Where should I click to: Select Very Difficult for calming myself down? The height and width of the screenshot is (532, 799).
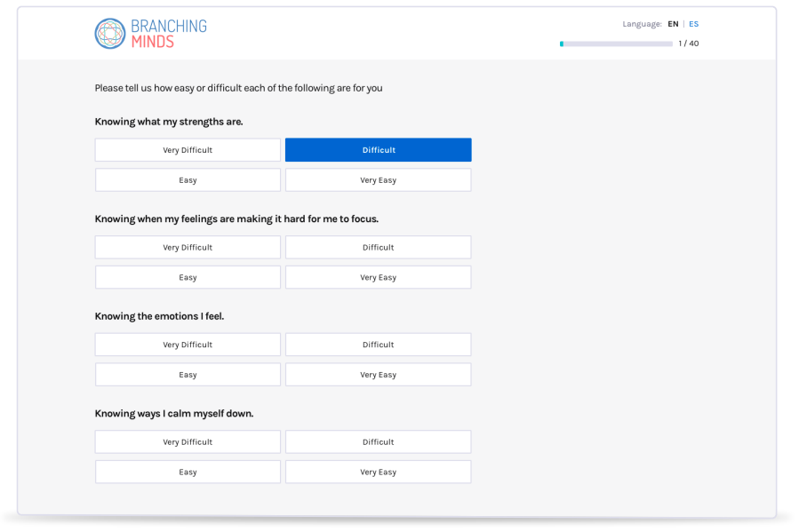[x=188, y=442]
